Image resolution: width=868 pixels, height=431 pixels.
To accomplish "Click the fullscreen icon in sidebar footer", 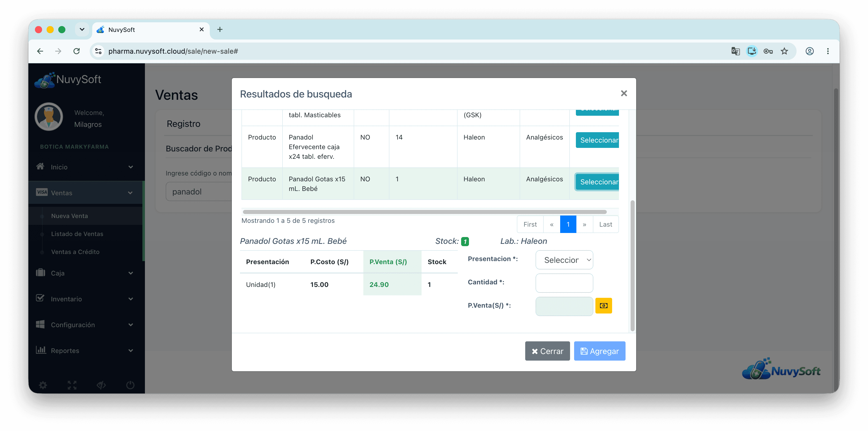I will tap(72, 385).
